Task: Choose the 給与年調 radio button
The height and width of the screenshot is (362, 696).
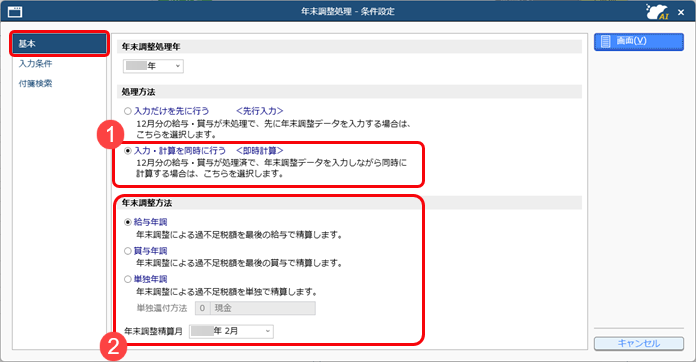Action: 128,222
